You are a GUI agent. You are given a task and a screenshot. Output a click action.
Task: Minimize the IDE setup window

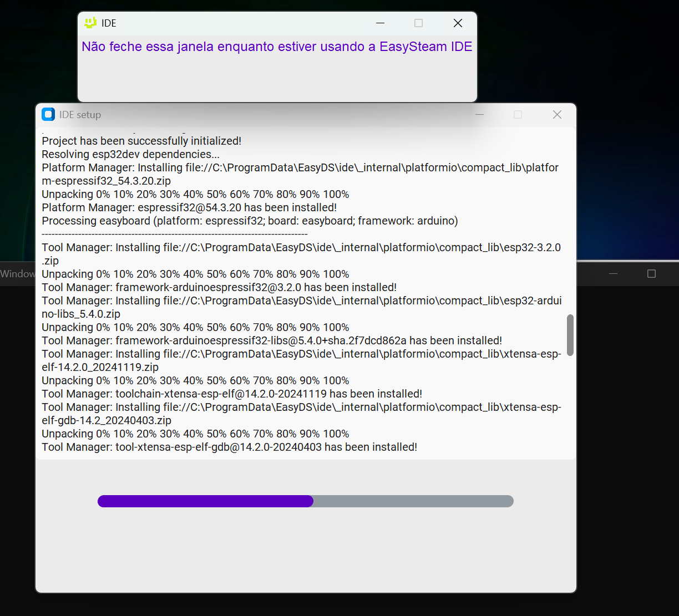480,114
